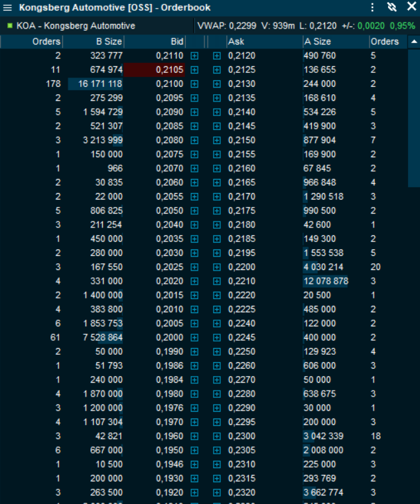Click the plus icon next to ask 0,2320

coord(217,493)
